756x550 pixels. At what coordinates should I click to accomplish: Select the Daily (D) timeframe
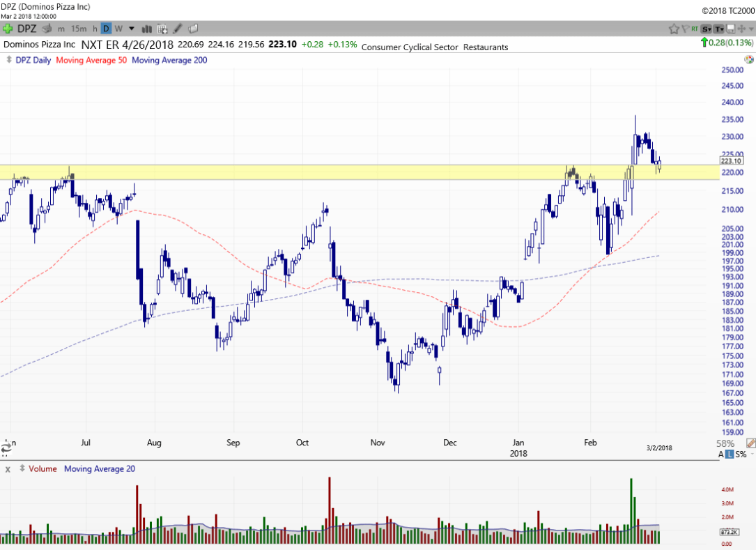click(106, 29)
